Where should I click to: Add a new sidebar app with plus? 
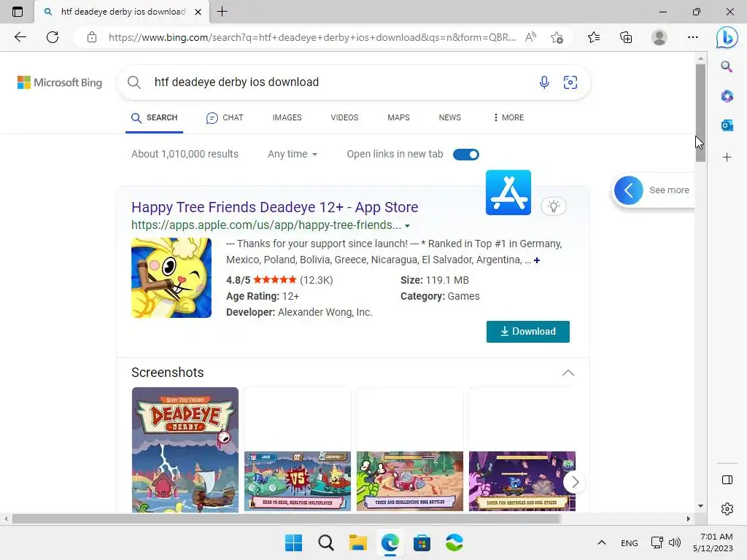pyautogui.click(x=727, y=157)
